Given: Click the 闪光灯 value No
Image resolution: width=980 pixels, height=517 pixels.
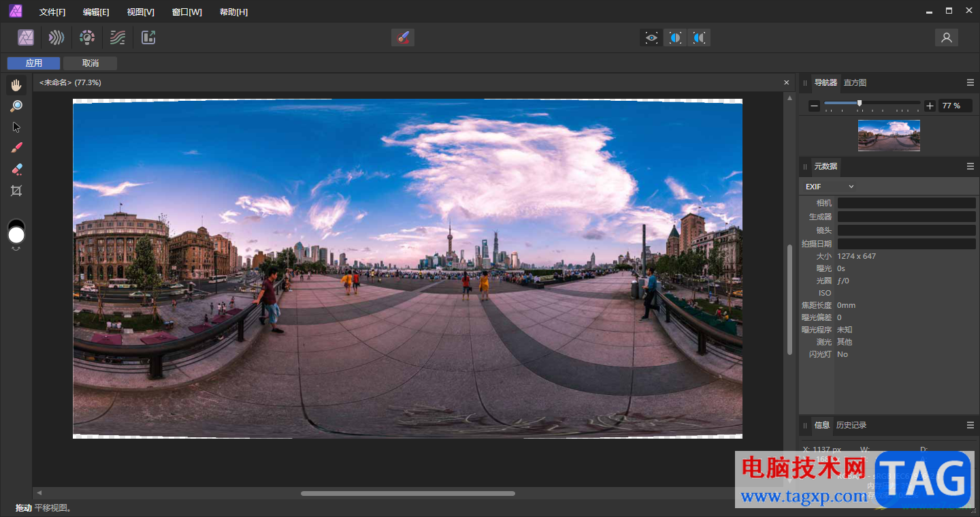Looking at the screenshot, I should 843,354.
